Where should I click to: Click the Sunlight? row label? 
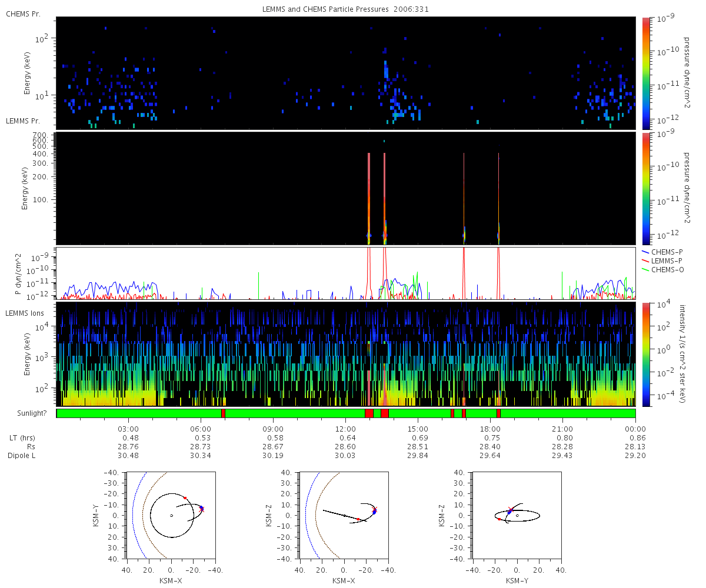click(25, 413)
